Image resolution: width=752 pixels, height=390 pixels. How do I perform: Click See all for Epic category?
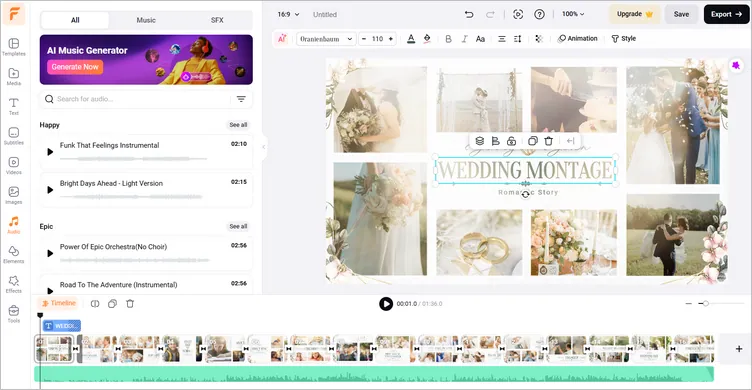click(x=238, y=226)
